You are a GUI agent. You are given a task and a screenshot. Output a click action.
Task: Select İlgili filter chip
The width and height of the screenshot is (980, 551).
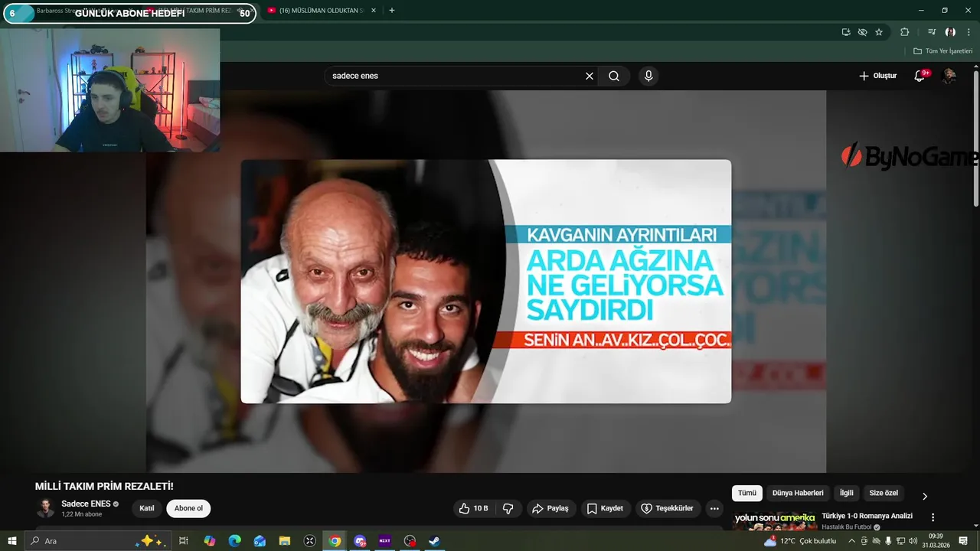pos(847,493)
